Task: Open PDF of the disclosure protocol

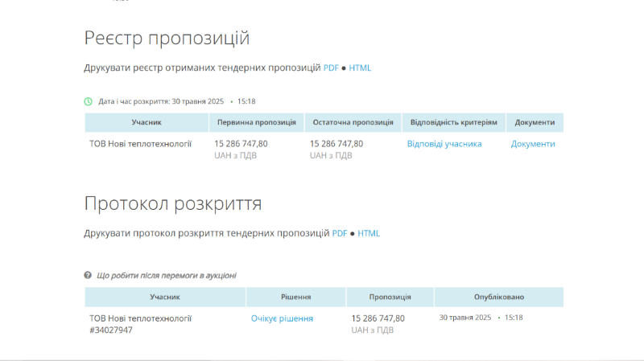Action: 340,234
